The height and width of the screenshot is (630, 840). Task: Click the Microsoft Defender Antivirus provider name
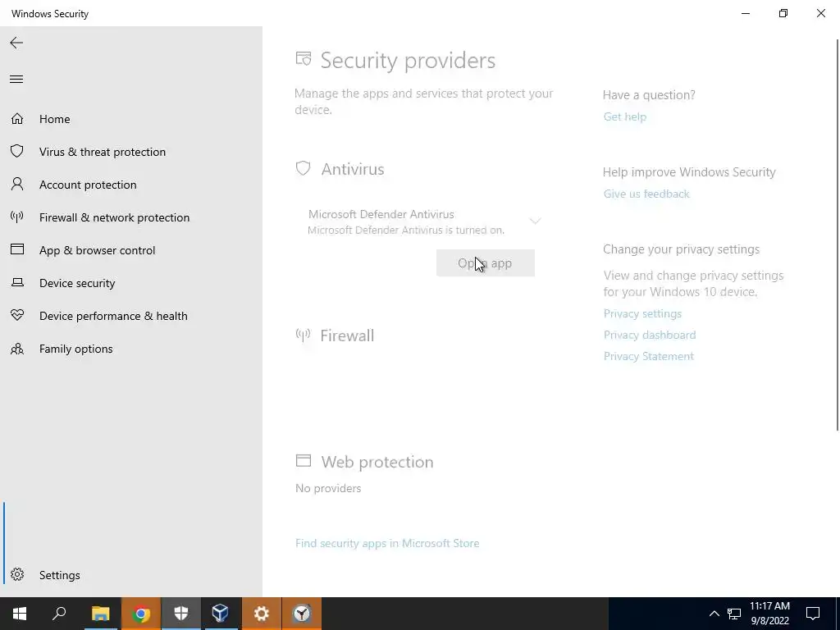381,214
